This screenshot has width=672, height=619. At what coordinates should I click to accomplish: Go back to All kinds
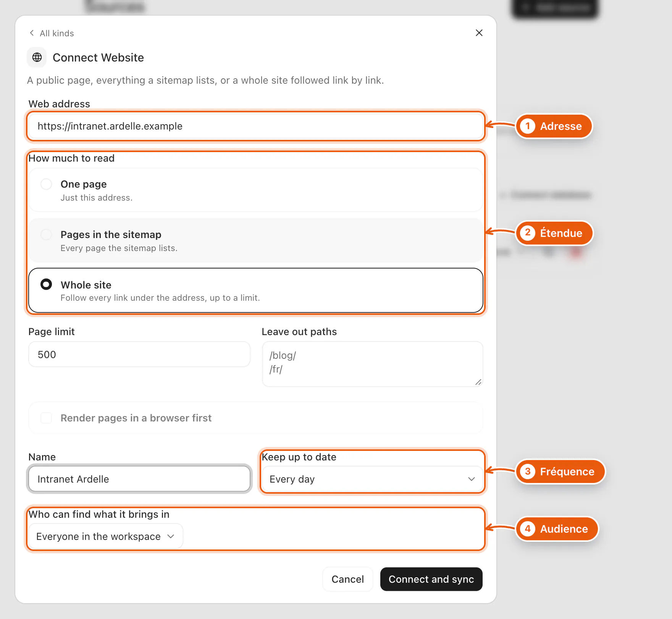point(52,33)
